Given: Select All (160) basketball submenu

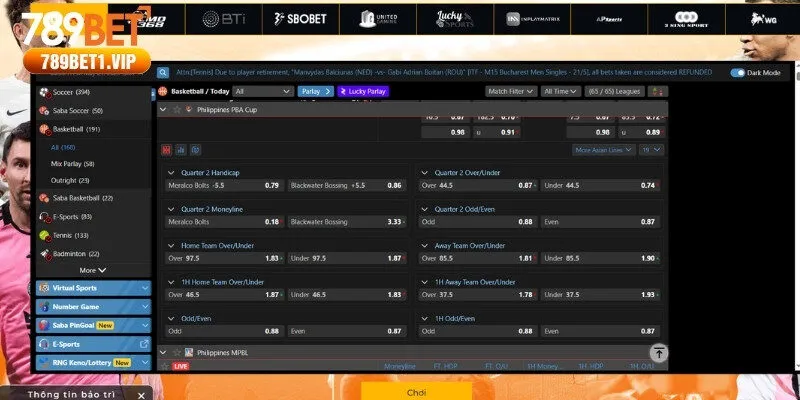Looking at the screenshot, I should (x=63, y=147).
